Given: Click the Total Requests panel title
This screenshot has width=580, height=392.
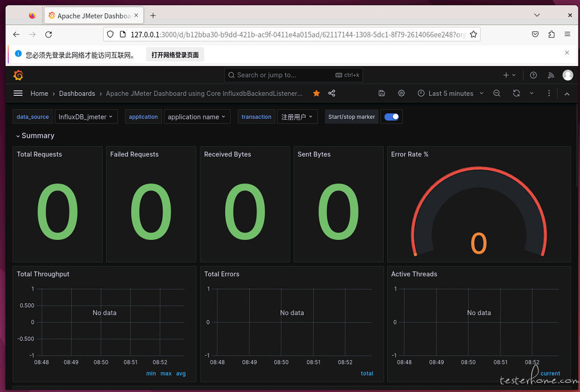Looking at the screenshot, I should click(39, 154).
